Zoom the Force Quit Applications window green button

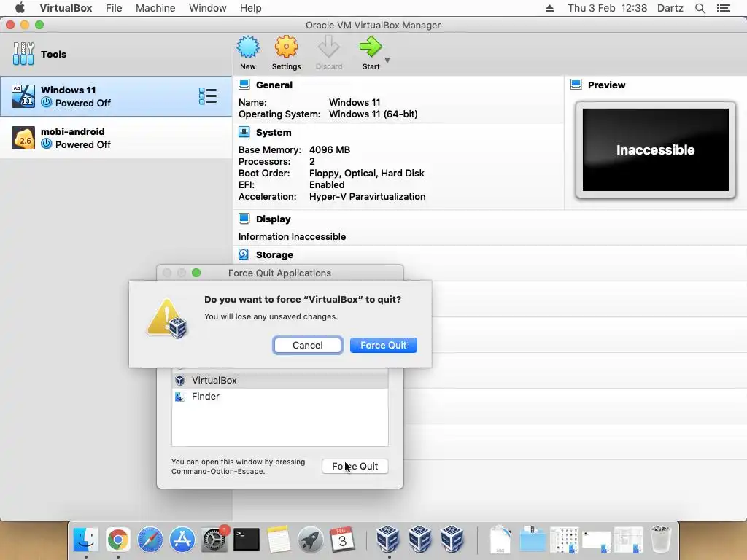(196, 273)
